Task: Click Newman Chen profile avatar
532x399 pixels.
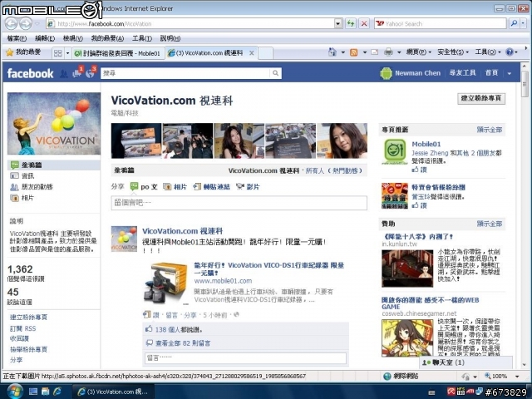Action: coord(386,73)
